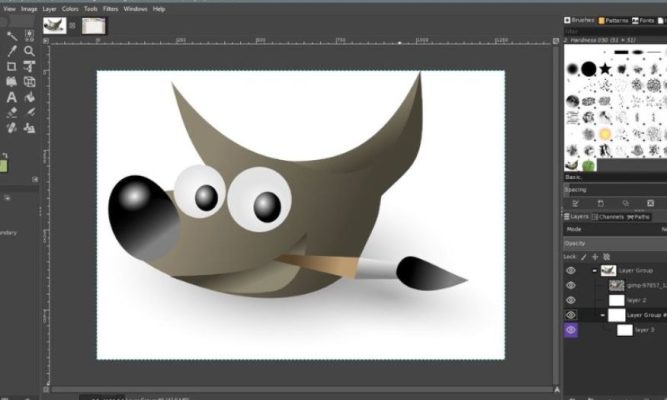Select the Zoom magnifier tool
The height and width of the screenshot is (400, 667).
coord(30,51)
